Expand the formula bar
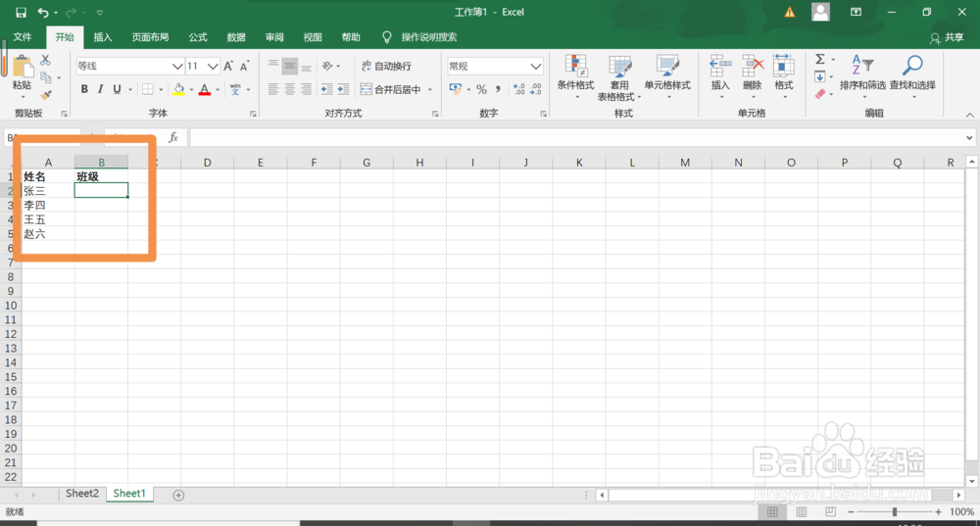The height and width of the screenshot is (526, 980). (x=969, y=137)
